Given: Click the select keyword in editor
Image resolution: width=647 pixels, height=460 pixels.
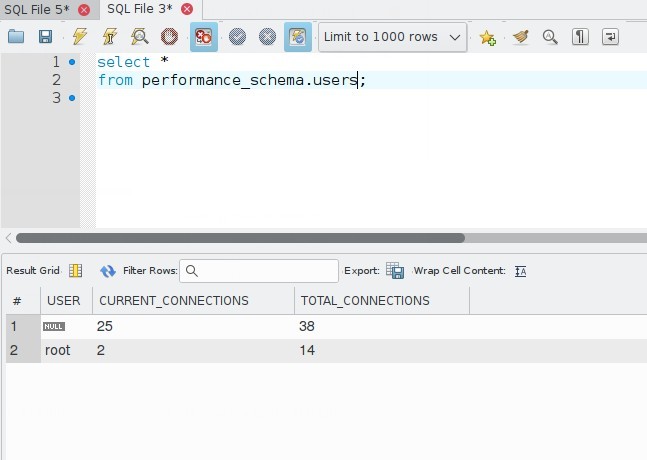Looking at the screenshot, I should click(x=123, y=62).
